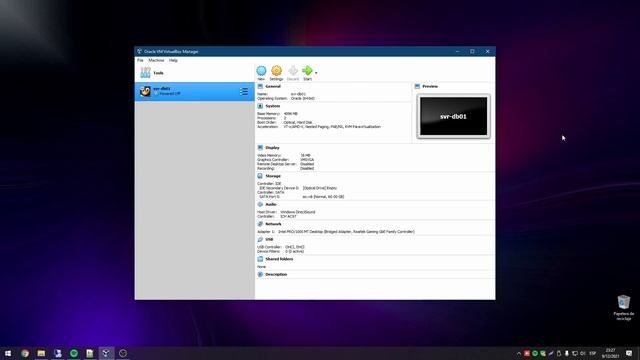Click the USB section header
640x360 pixels.
pos(269,240)
